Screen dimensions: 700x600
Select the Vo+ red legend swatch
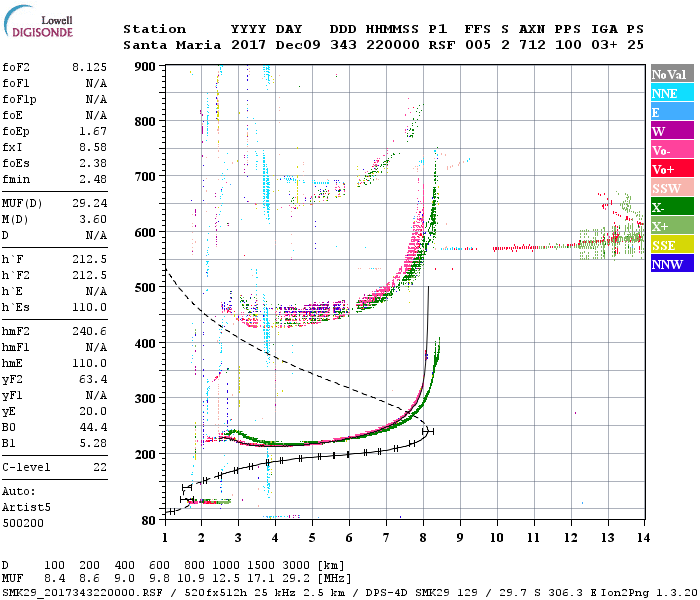point(672,169)
